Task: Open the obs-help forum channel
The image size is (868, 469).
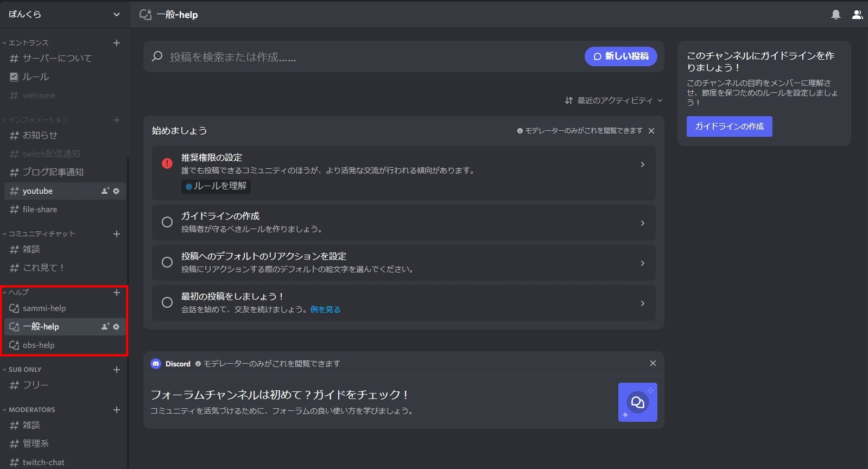Action: point(65,345)
